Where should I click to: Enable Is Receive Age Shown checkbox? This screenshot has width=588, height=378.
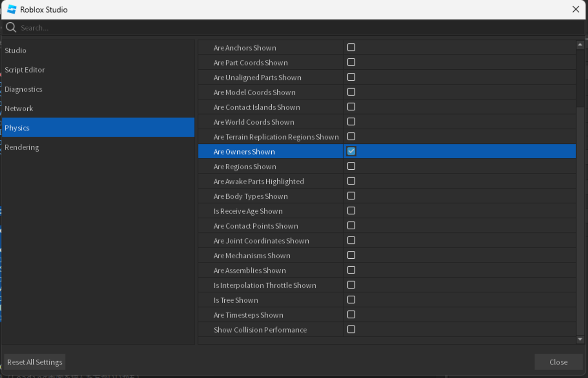point(351,210)
